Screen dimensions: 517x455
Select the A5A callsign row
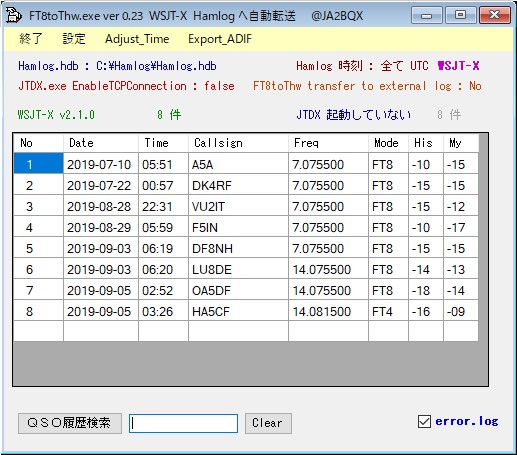[246, 164]
